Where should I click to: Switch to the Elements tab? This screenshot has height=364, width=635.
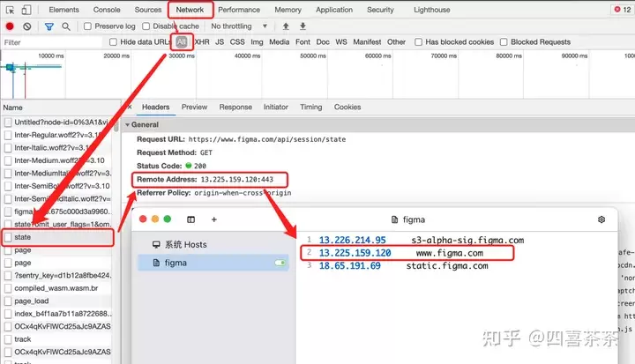click(64, 10)
